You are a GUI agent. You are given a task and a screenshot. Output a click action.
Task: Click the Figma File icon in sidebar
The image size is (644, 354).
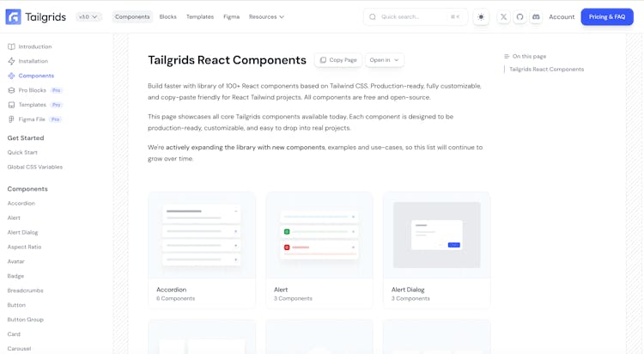click(11, 119)
